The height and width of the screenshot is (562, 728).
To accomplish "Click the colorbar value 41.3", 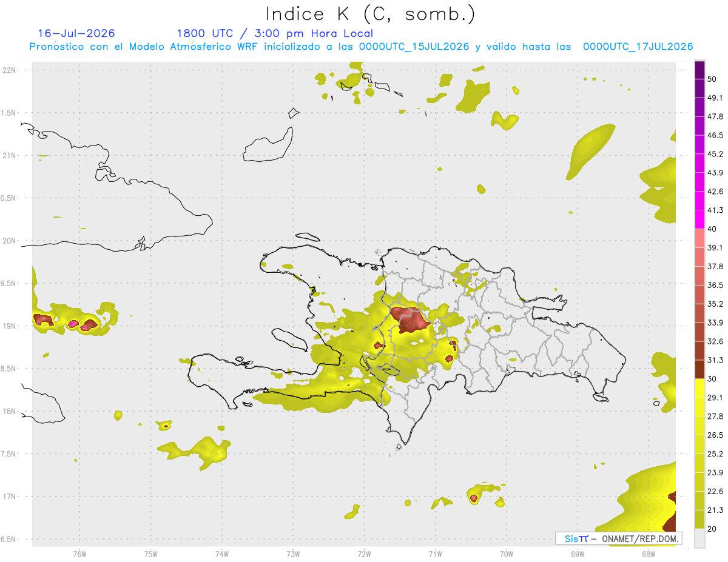I will click(x=715, y=210).
